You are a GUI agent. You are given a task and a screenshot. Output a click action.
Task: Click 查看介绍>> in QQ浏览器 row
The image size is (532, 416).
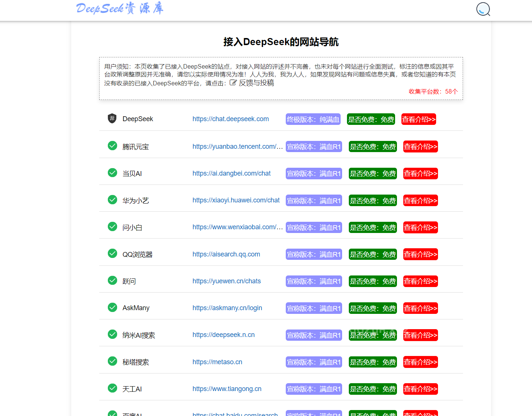420,254
